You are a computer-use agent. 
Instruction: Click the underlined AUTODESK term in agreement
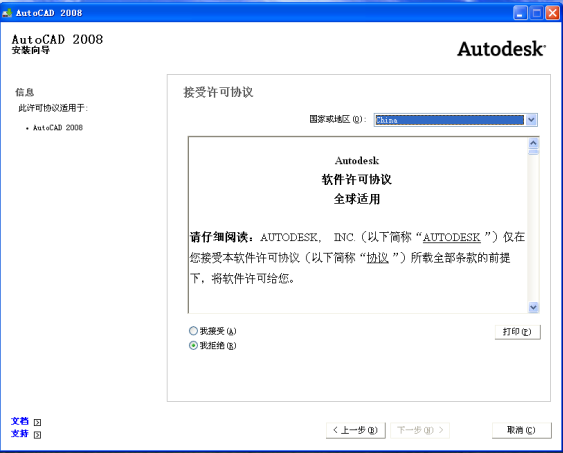[x=451, y=237]
